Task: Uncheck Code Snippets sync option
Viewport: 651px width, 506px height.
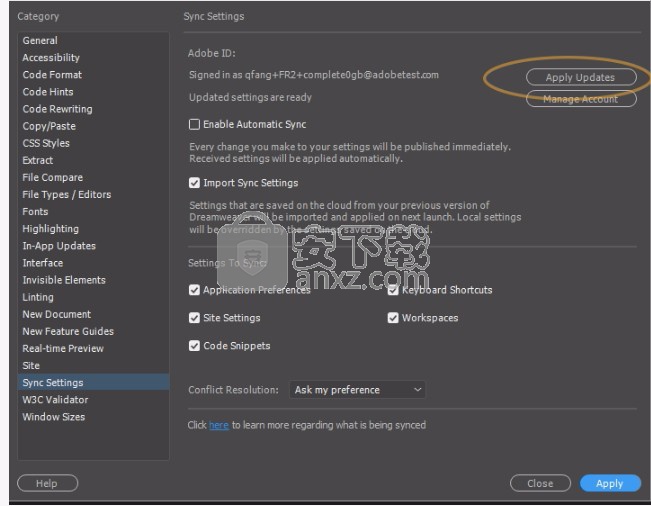Action: pos(194,345)
